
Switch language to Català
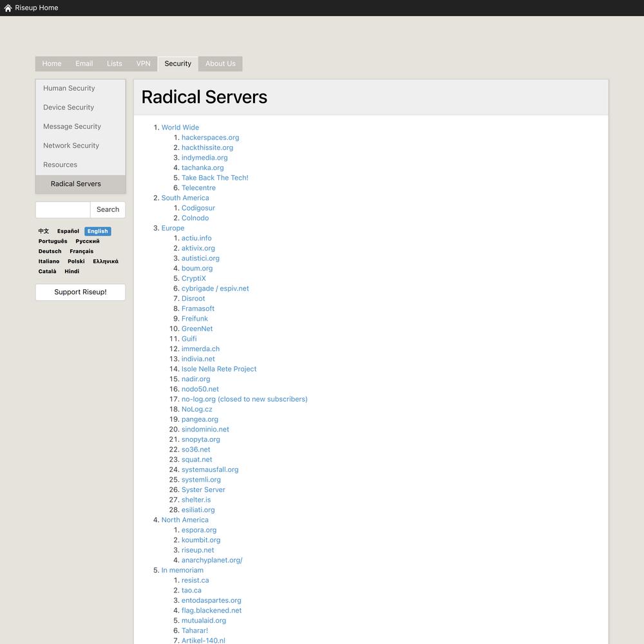[x=47, y=272]
